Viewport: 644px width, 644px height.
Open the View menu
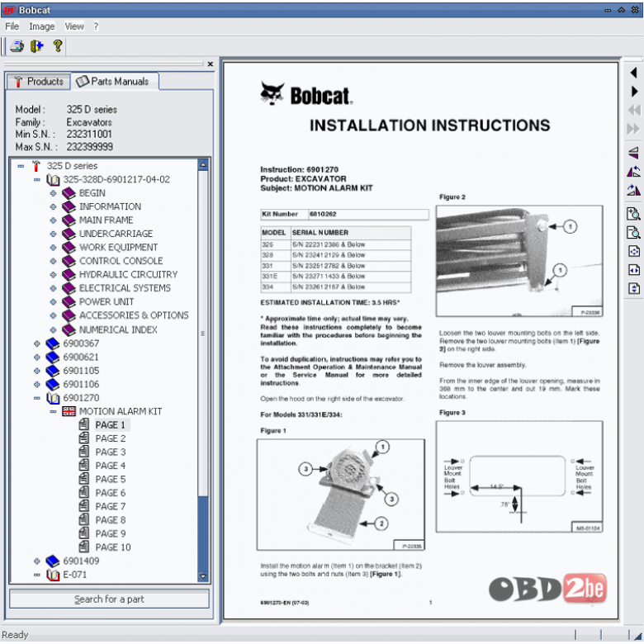tap(74, 26)
